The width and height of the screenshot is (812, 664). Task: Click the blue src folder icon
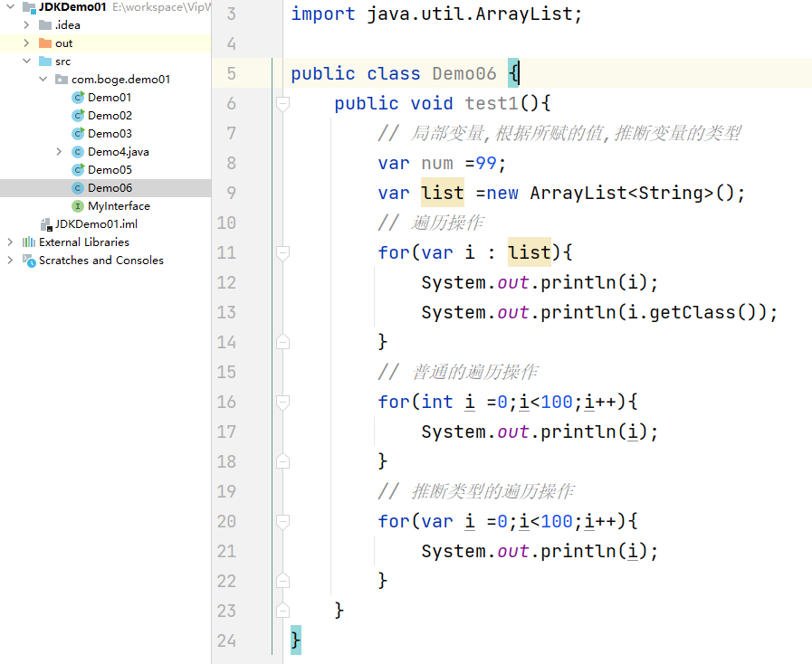45,62
